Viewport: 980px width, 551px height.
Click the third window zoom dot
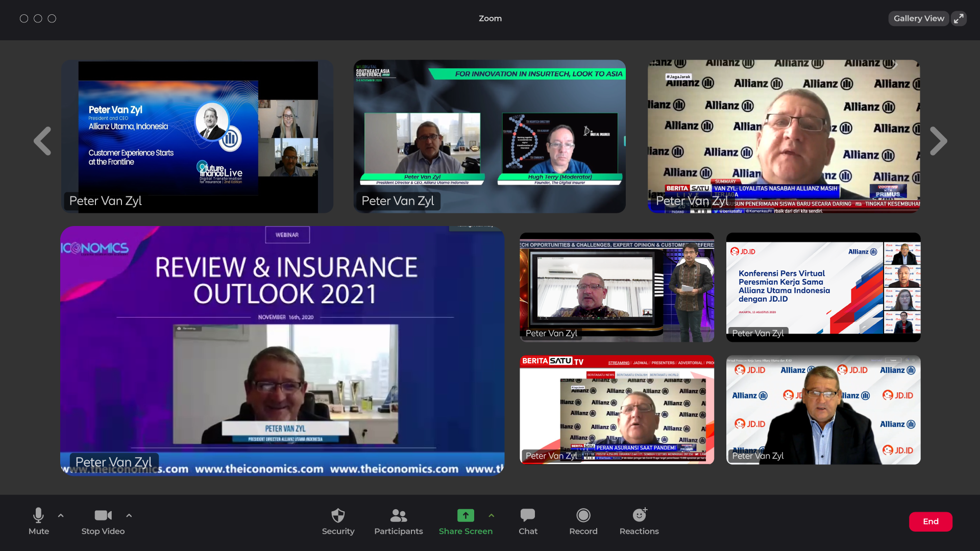[x=52, y=18]
